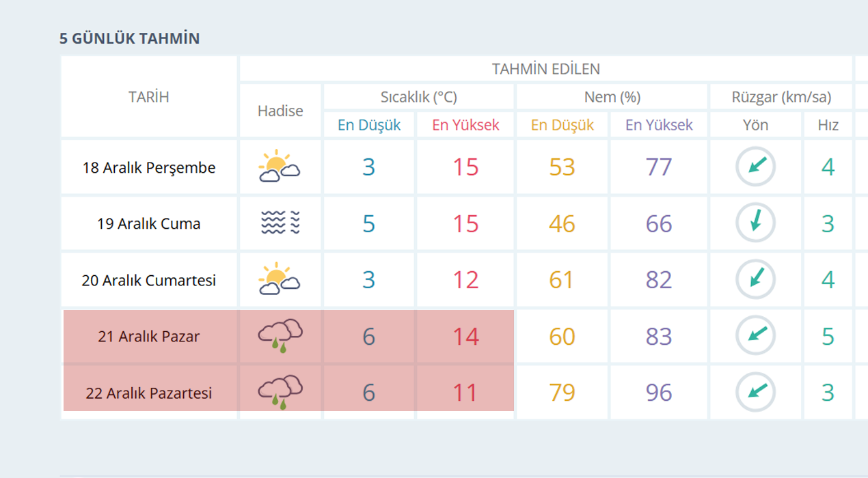868x478 pixels.
Task: Select the 18 Aralık Perşembe date cell
Action: pyautogui.click(x=149, y=167)
